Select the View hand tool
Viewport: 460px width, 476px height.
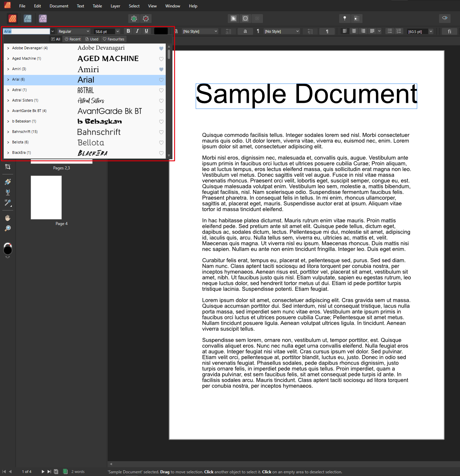click(x=8, y=218)
